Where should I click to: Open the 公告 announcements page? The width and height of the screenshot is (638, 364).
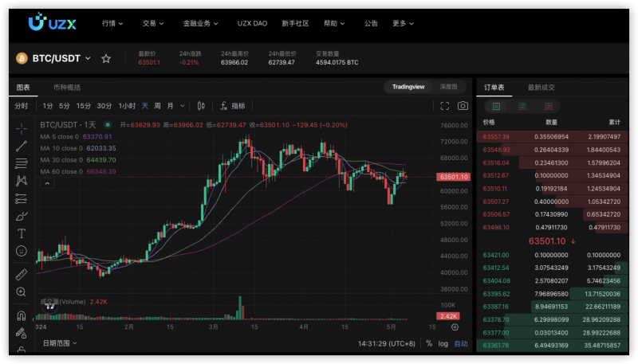371,24
